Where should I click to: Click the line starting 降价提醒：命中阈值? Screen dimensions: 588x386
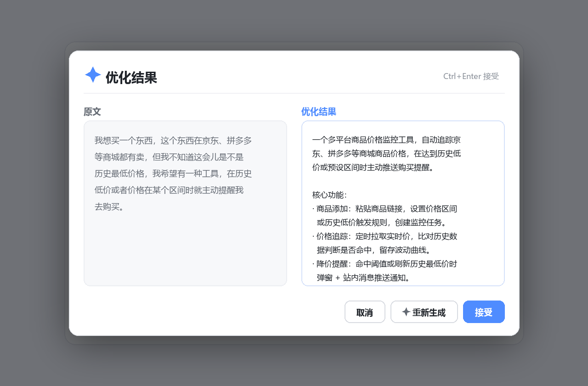click(384, 264)
